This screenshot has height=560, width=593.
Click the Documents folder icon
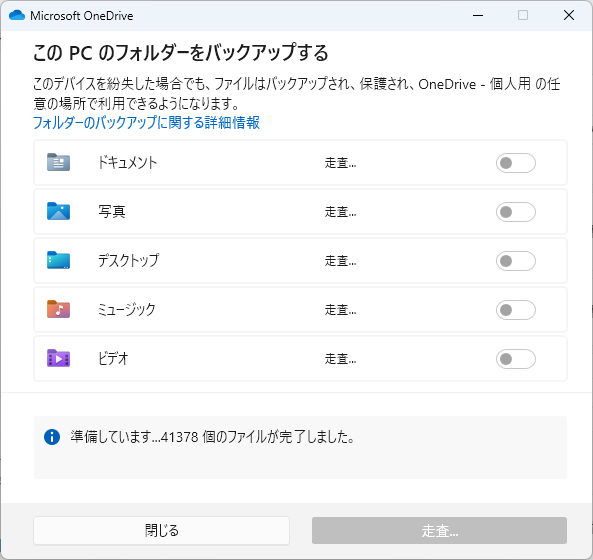pyautogui.click(x=58, y=162)
